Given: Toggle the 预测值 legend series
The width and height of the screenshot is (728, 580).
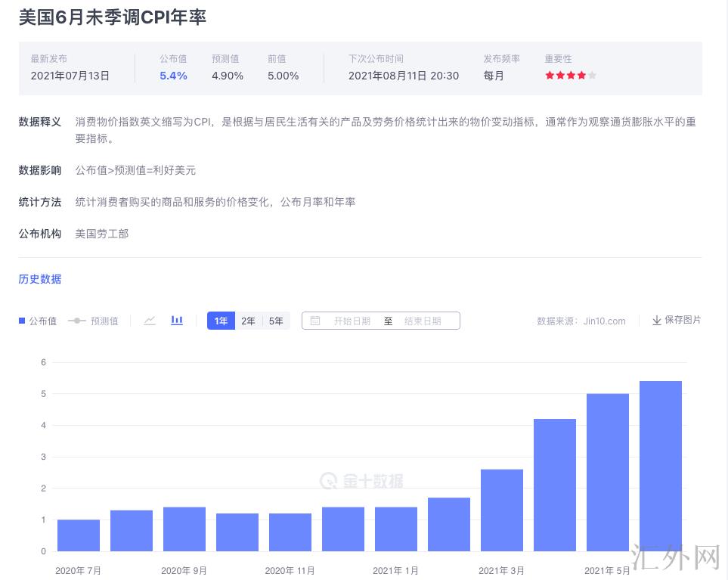Looking at the screenshot, I should (93, 321).
